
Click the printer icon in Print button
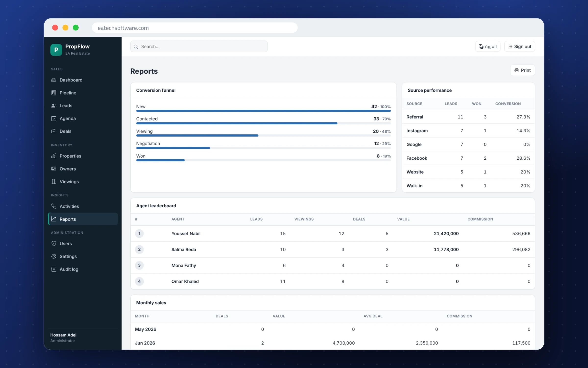point(516,70)
